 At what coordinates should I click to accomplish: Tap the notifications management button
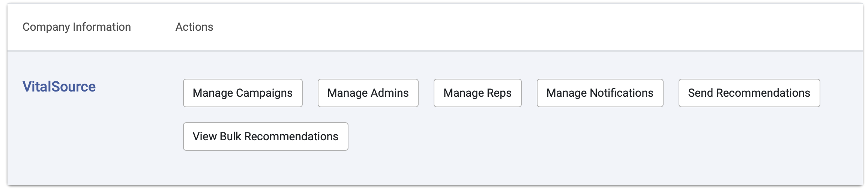pos(600,93)
